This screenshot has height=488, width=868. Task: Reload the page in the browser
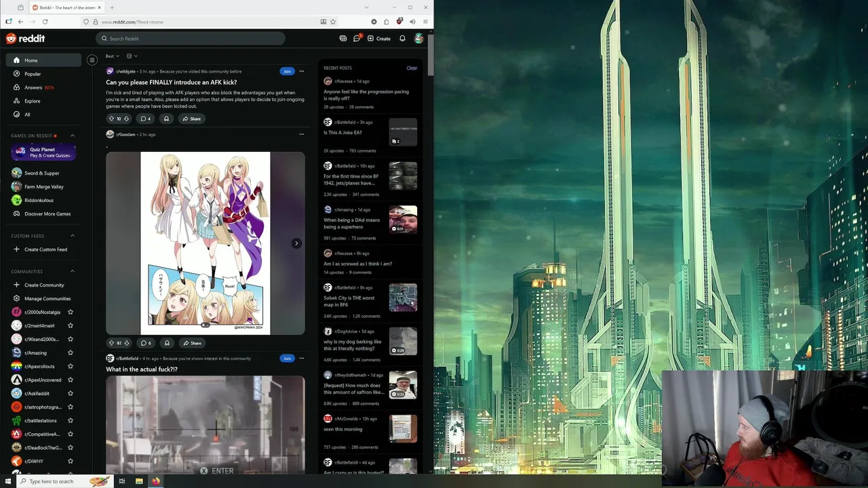(x=44, y=22)
